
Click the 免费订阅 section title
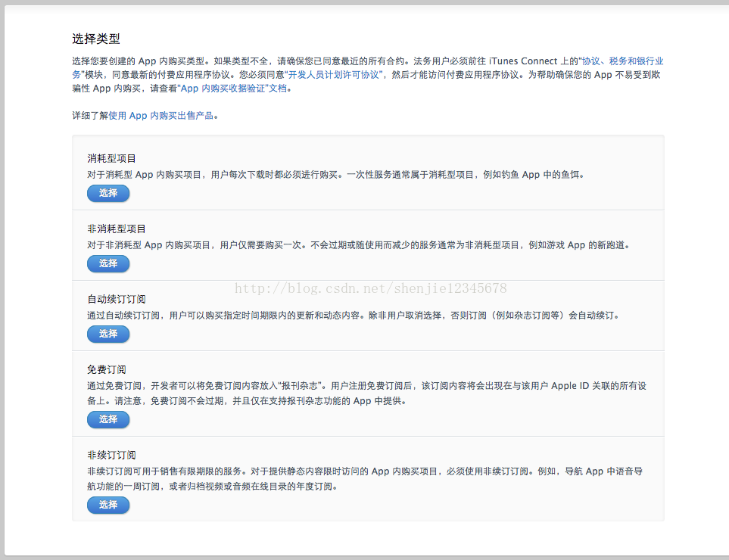[107, 369]
